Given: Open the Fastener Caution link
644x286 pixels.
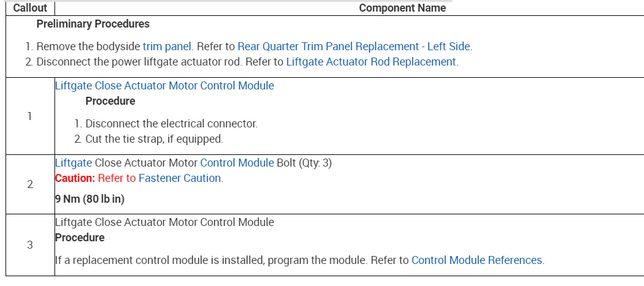Looking at the screenshot, I should 179,178.
